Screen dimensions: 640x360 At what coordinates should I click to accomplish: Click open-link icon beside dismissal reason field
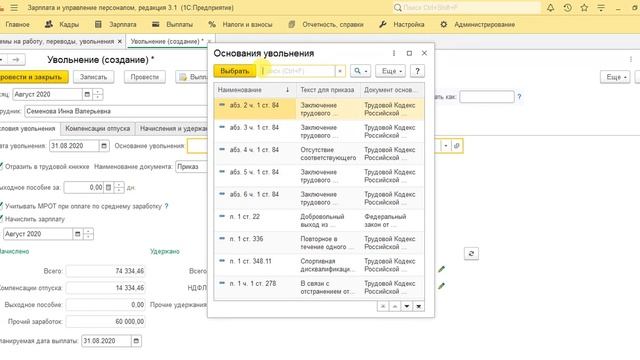click(x=456, y=146)
